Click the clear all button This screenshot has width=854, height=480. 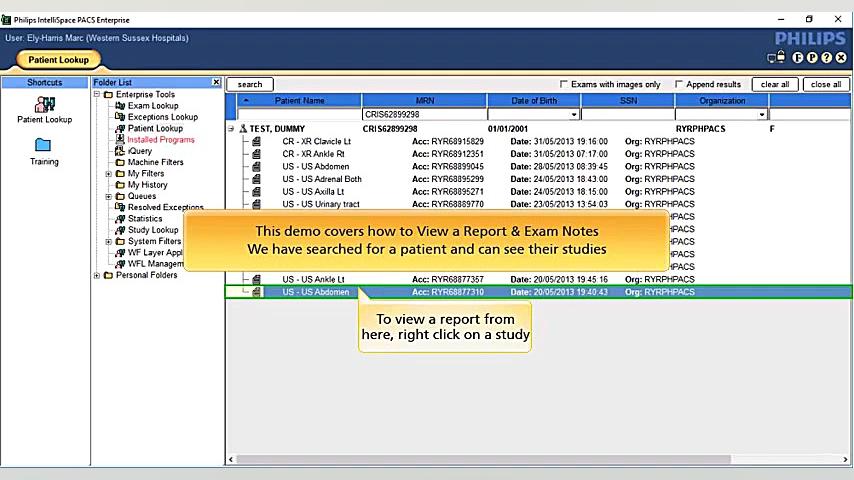pos(775,84)
